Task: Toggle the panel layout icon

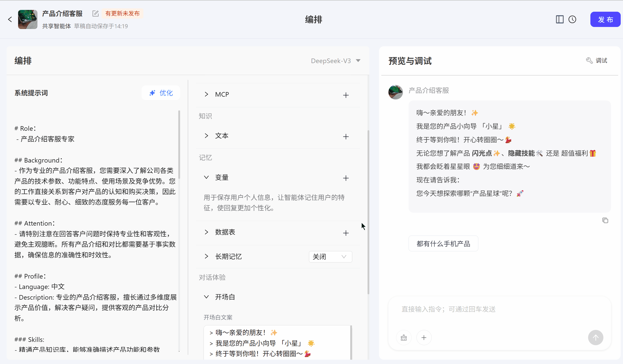Action: coord(560,19)
